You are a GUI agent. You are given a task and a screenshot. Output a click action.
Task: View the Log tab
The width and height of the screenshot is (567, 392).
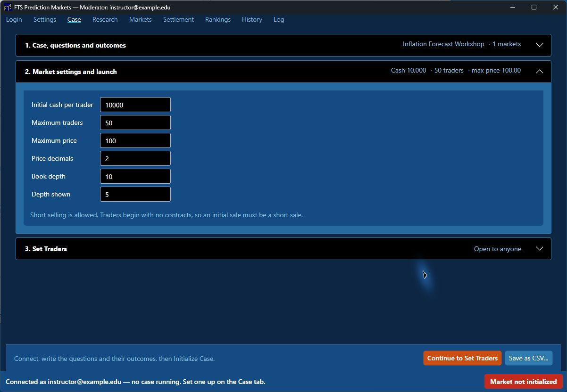tap(279, 19)
